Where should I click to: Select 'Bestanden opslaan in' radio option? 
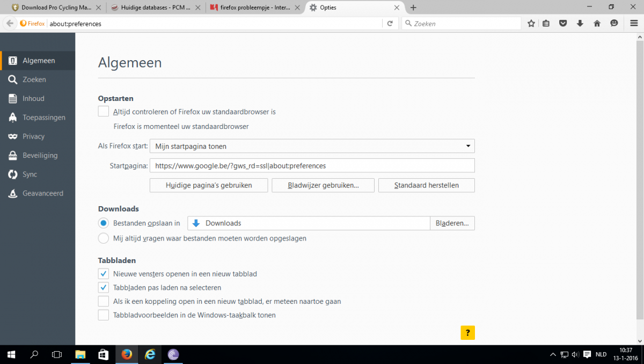pyautogui.click(x=104, y=223)
